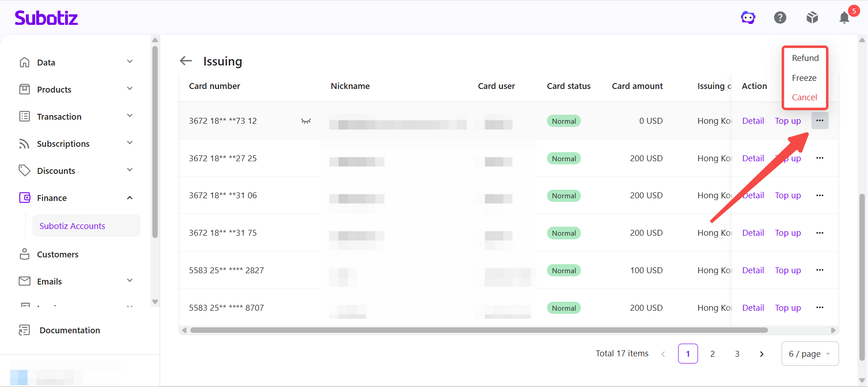
Task: Select Refund from the action menu
Action: click(x=805, y=58)
